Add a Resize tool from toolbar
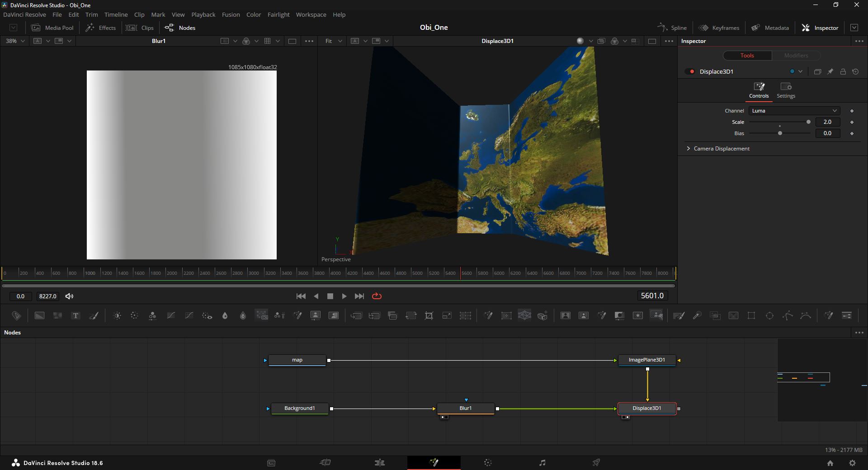The height and width of the screenshot is (470, 868). pyautogui.click(x=447, y=315)
